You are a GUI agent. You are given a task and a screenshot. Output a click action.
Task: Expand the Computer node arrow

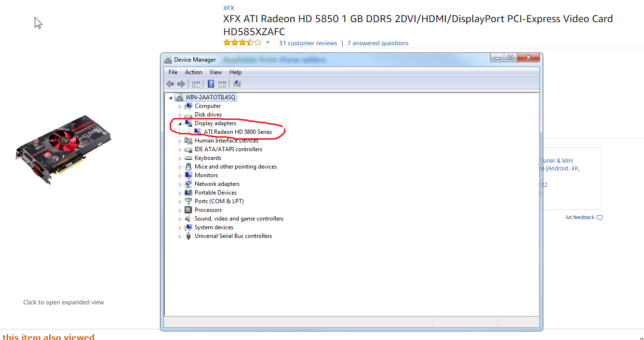pos(180,106)
